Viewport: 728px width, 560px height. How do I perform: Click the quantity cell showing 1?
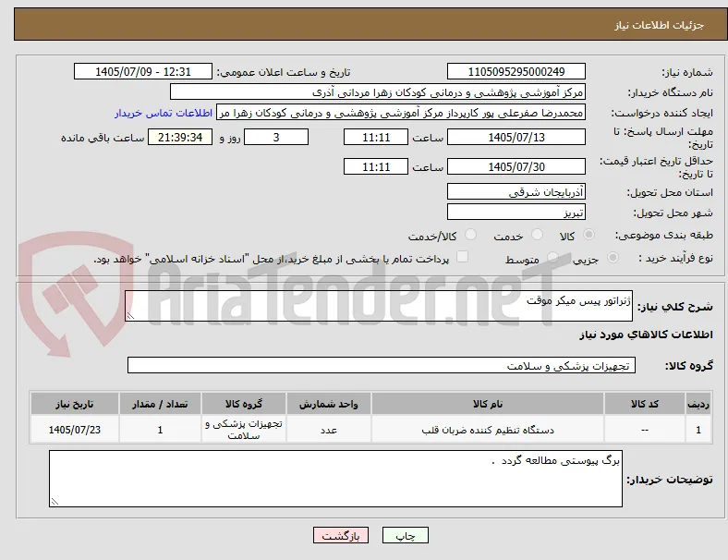pos(160,430)
